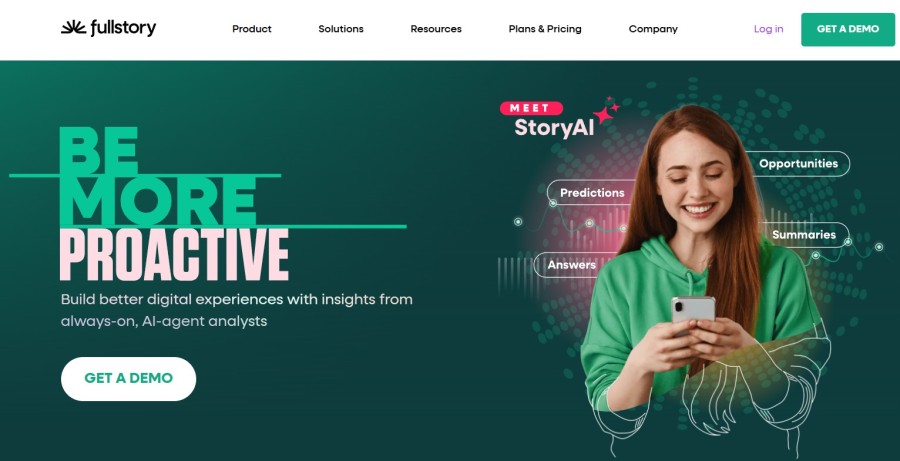
Task: Select the Summaries pill label
Action: point(804,235)
